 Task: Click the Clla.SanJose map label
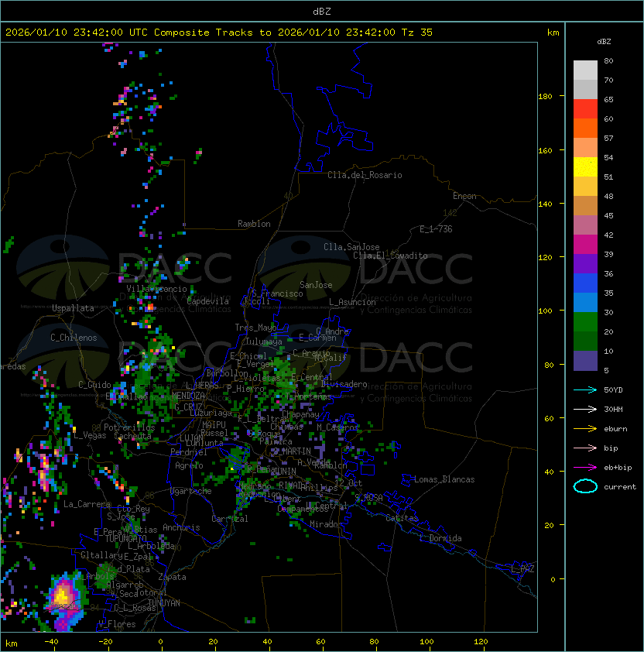click(x=351, y=247)
